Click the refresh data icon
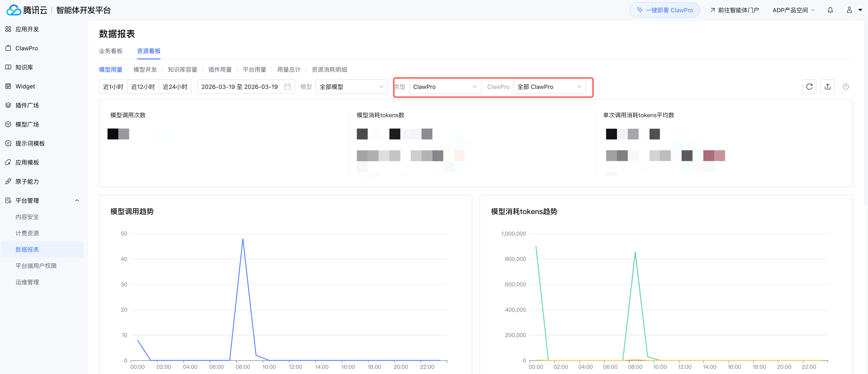The width and height of the screenshot is (868, 374). [809, 87]
